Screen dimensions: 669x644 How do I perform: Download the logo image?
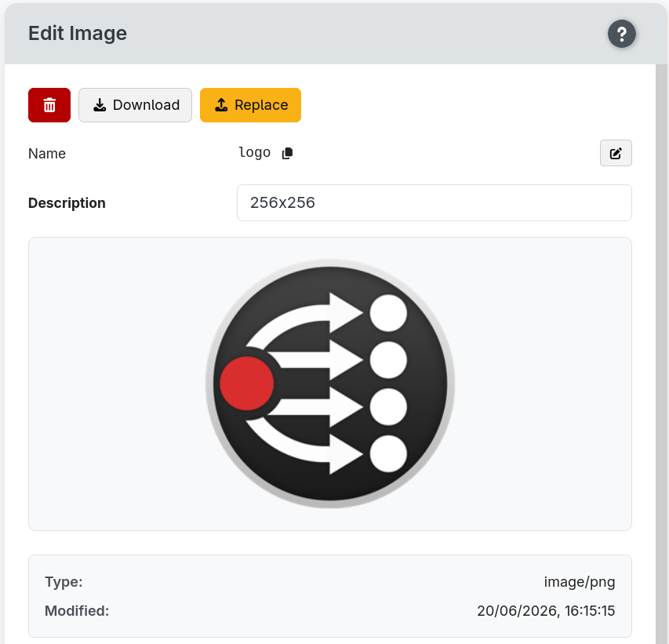(135, 105)
